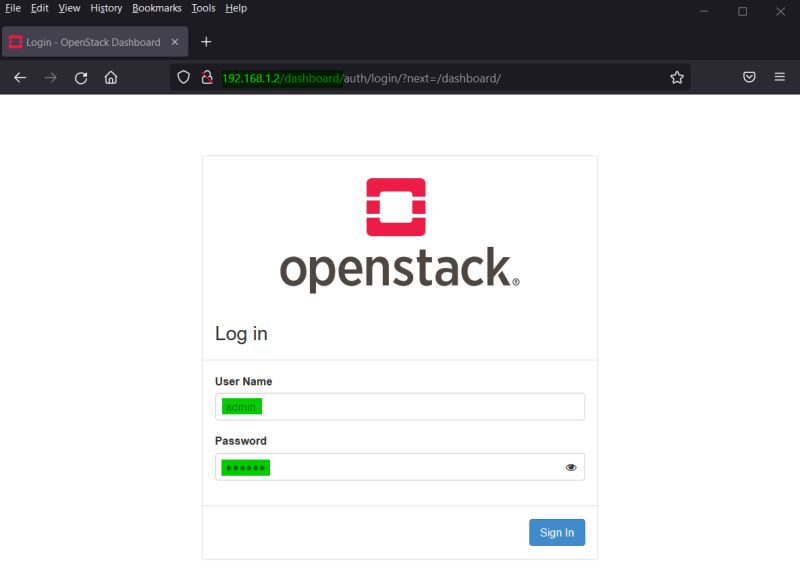
Task: Select the Login - OpenStack Dashboard tab
Action: (x=95, y=42)
